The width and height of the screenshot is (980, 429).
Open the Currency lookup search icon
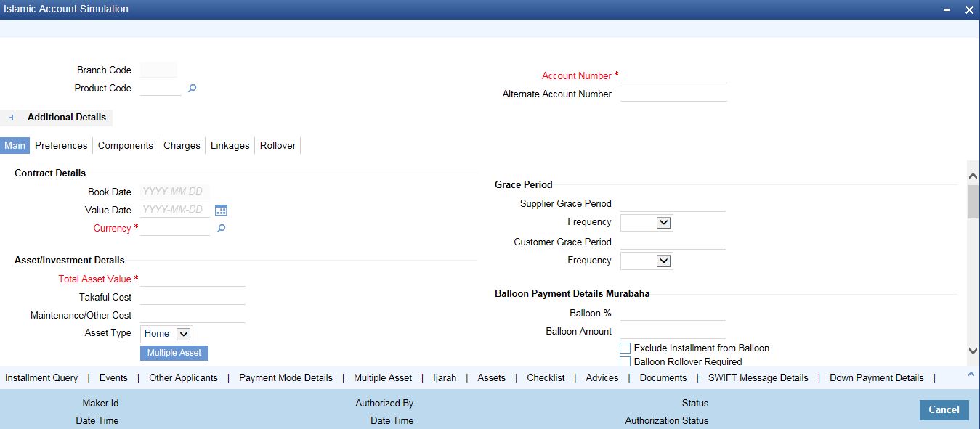(222, 229)
